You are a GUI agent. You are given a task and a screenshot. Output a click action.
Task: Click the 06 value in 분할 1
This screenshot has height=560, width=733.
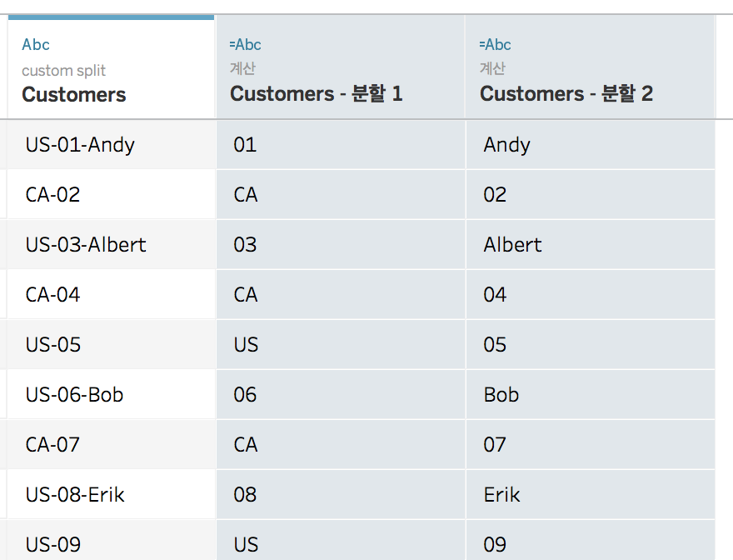tap(245, 395)
